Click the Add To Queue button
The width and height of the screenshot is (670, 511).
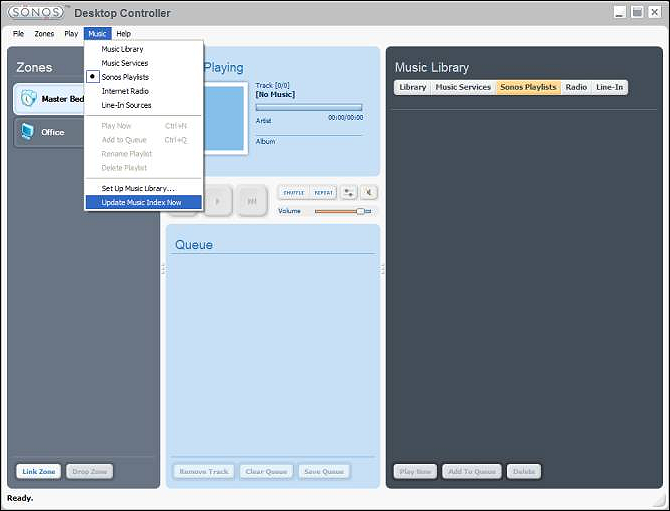pyautogui.click(x=472, y=472)
